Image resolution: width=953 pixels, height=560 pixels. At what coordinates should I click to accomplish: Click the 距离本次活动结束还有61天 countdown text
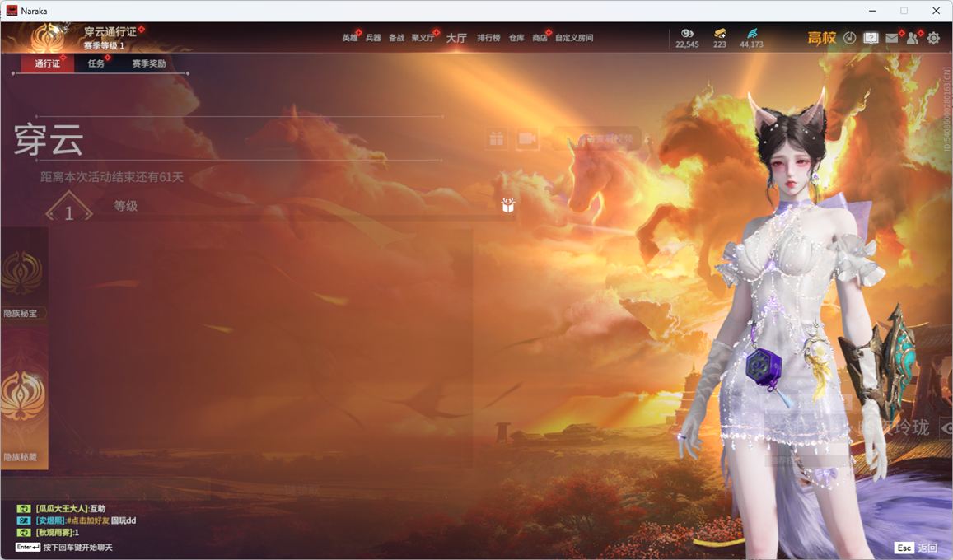112,177
